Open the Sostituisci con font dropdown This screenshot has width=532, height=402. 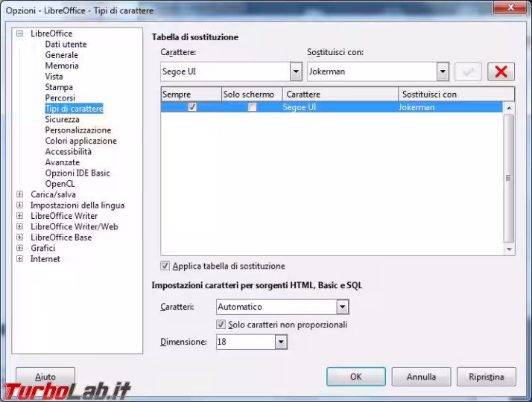coord(443,71)
